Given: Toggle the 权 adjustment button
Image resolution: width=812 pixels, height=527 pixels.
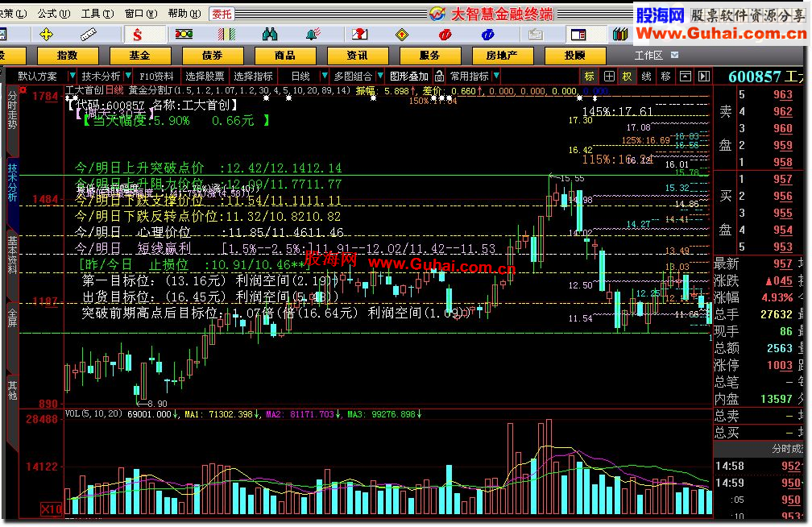Looking at the screenshot, I should coord(627,77).
